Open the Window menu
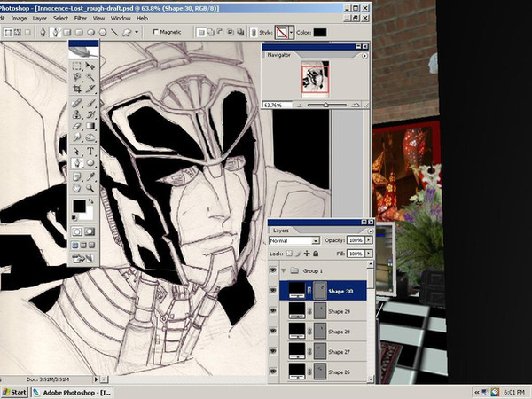This screenshot has width=532, height=399. coord(121,18)
